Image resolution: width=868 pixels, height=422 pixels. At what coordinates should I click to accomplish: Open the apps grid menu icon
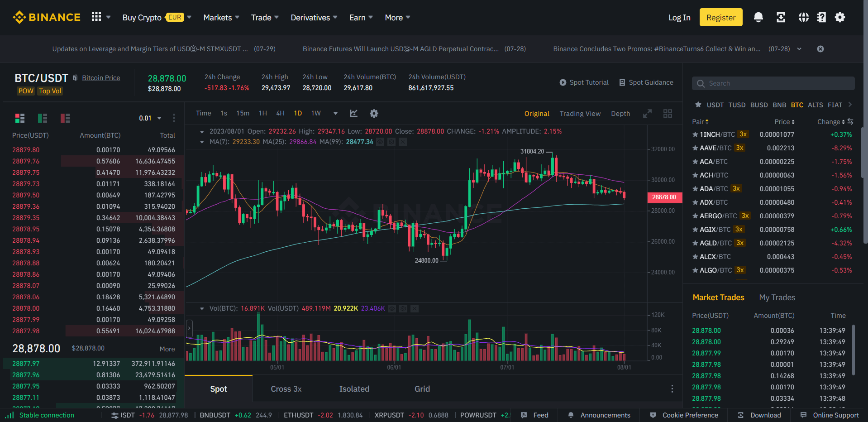point(96,17)
